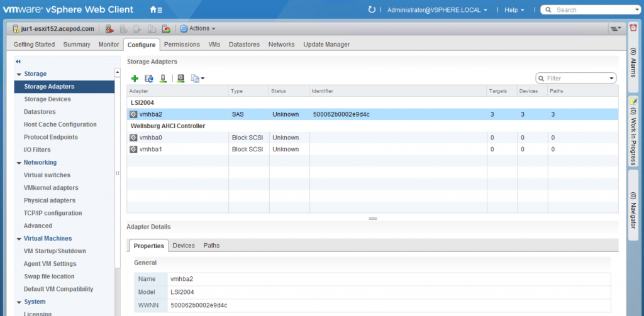Click the reboot host icon with the green arrow
Viewport: 644px width, 316px height.
point(166,29)
